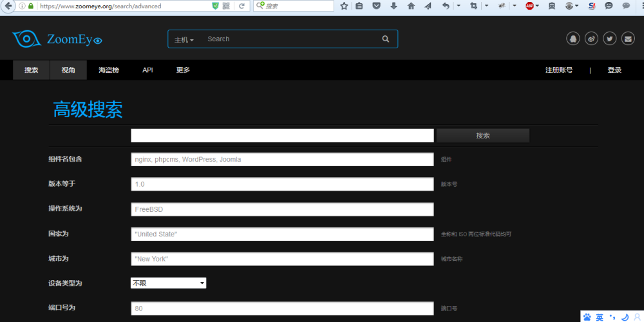Click the crop screenshot tool icon
This screenshot has width=644, height=322.
(x=473, y=6)
